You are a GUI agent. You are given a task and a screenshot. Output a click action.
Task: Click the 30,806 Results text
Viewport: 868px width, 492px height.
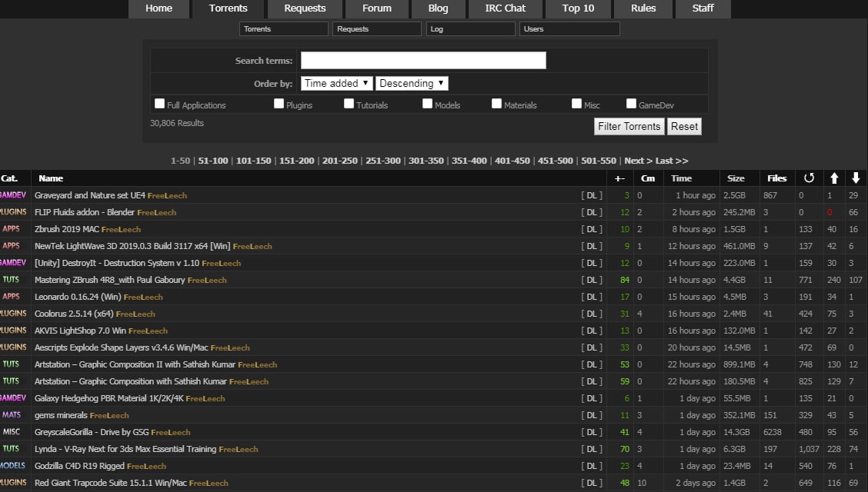tap(176, 123)
